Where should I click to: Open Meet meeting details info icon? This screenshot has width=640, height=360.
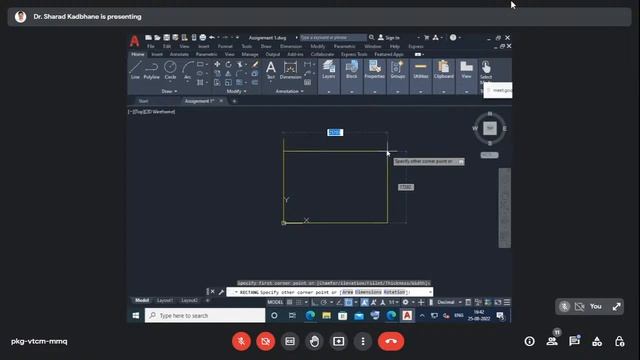[529, 341]
